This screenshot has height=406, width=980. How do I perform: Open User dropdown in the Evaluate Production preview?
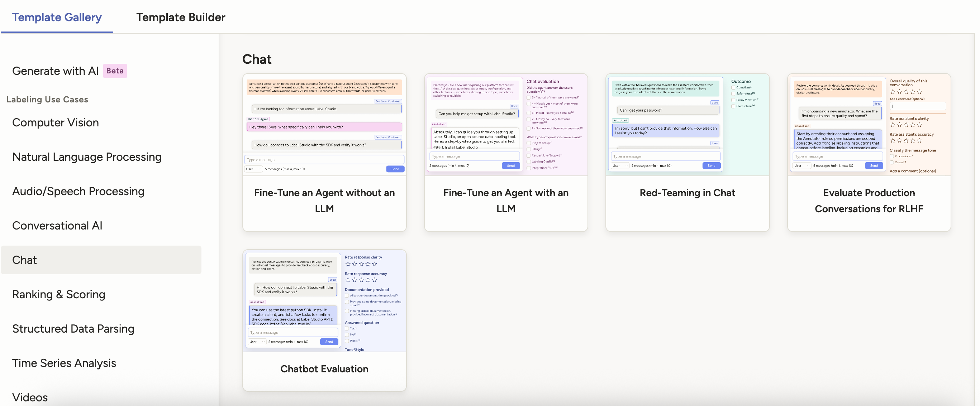[801, 166]
